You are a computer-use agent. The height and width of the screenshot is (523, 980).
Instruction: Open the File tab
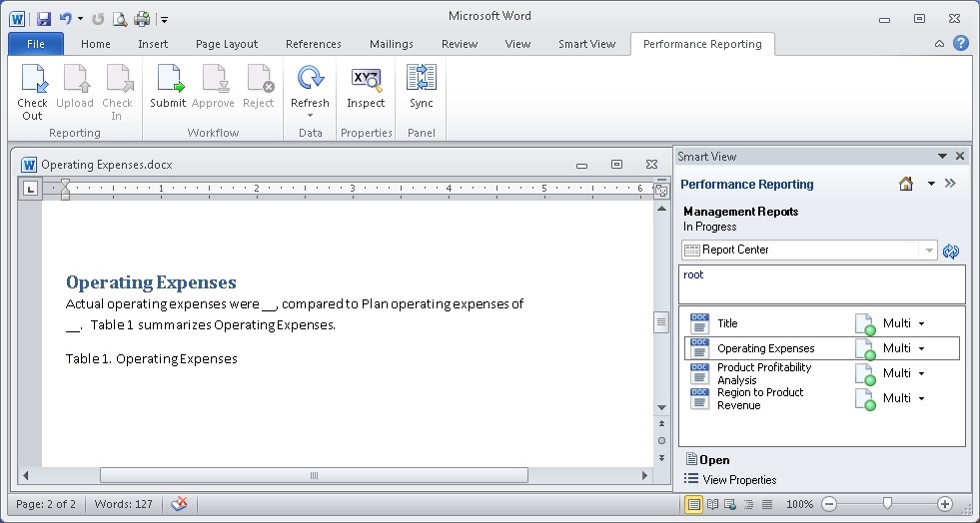(x=36, y=44)
